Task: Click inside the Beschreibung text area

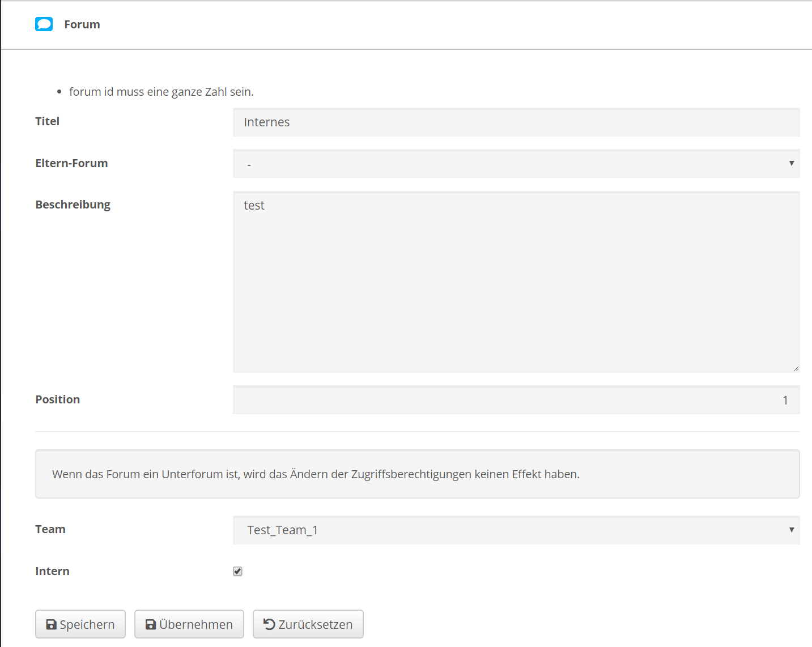Action: point(516,282)
